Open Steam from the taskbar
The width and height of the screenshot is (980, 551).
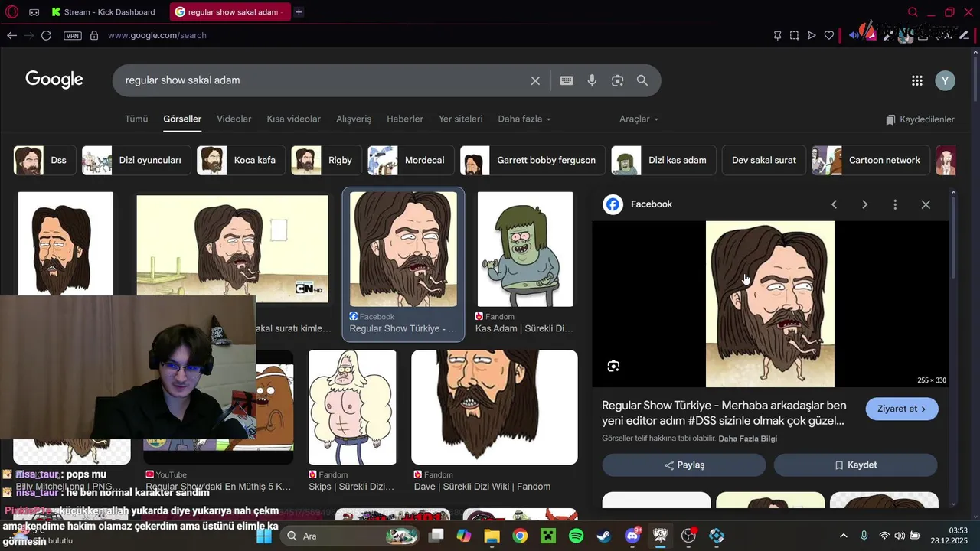click(604, 536)
